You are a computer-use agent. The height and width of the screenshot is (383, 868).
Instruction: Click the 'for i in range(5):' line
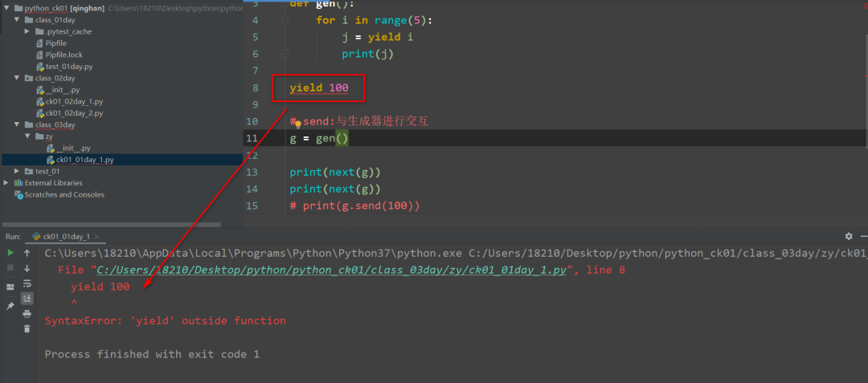tap(375, 20)
